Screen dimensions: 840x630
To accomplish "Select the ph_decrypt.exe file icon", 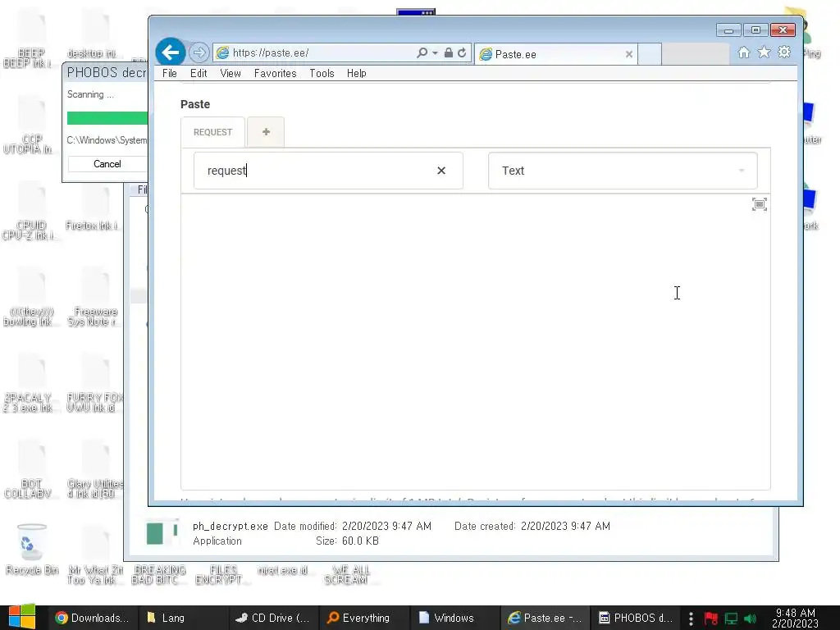I will click(x=162, y=533).
